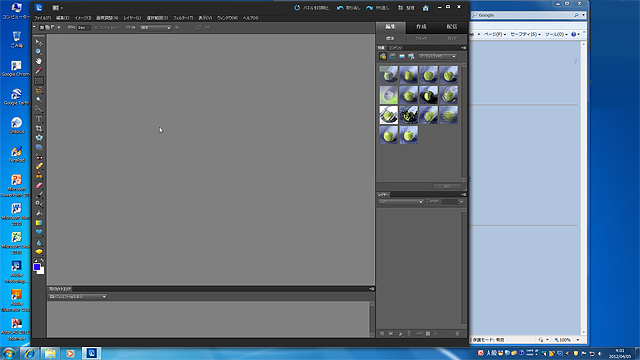Select the Eyedropper tool
Viewport: 640px width, 360px height.
coord(39,71)
